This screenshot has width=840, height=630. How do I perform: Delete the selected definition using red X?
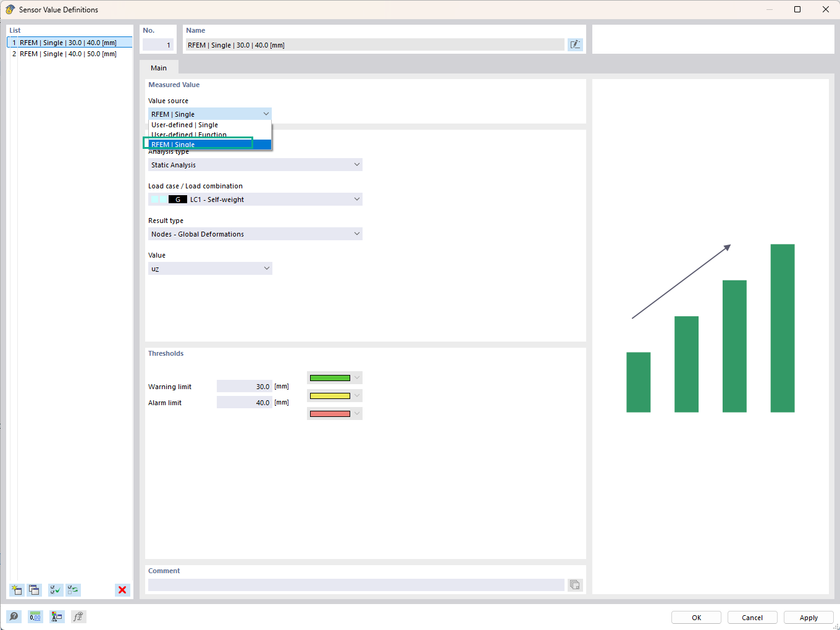point(122,590)
